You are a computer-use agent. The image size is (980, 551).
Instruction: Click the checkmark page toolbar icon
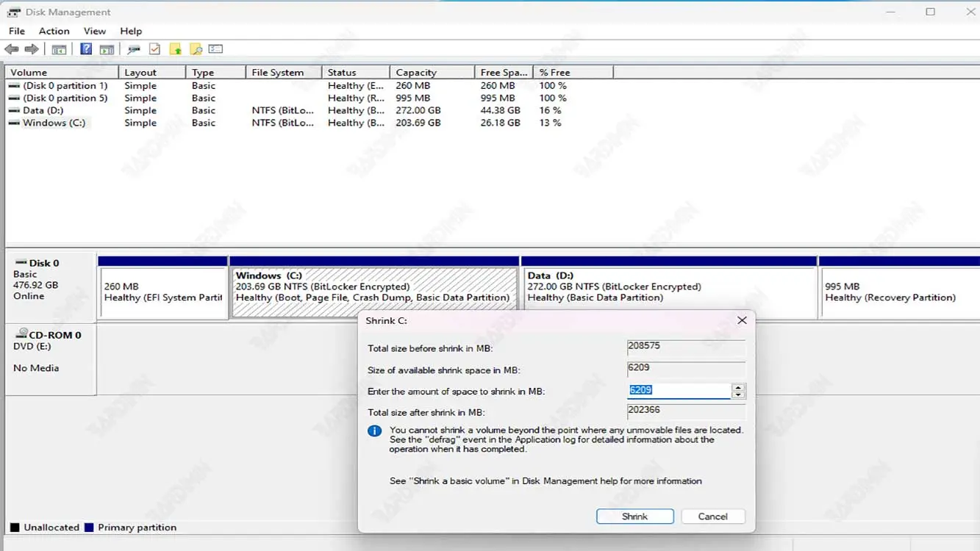coord(154,49)
